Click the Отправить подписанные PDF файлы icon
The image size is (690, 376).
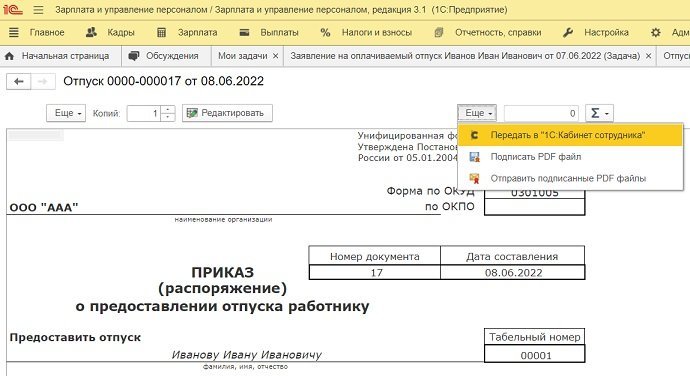point(474,178)
